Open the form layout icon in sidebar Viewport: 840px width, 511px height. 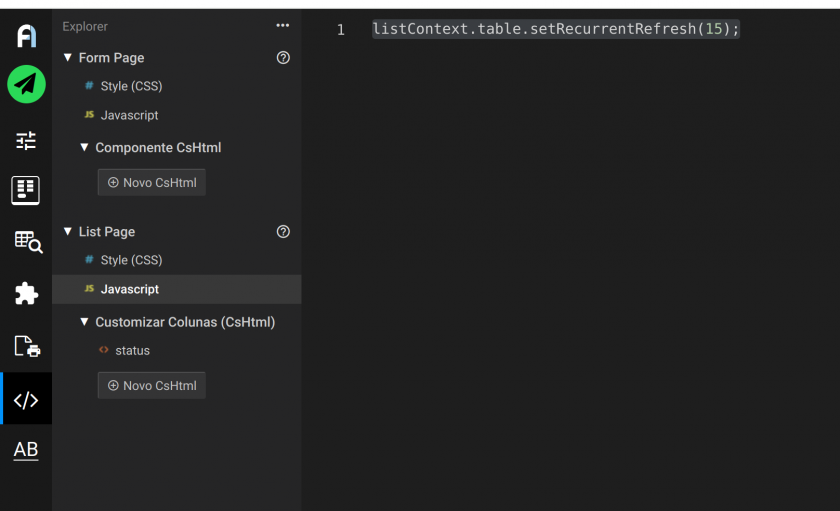pos(26,190)
